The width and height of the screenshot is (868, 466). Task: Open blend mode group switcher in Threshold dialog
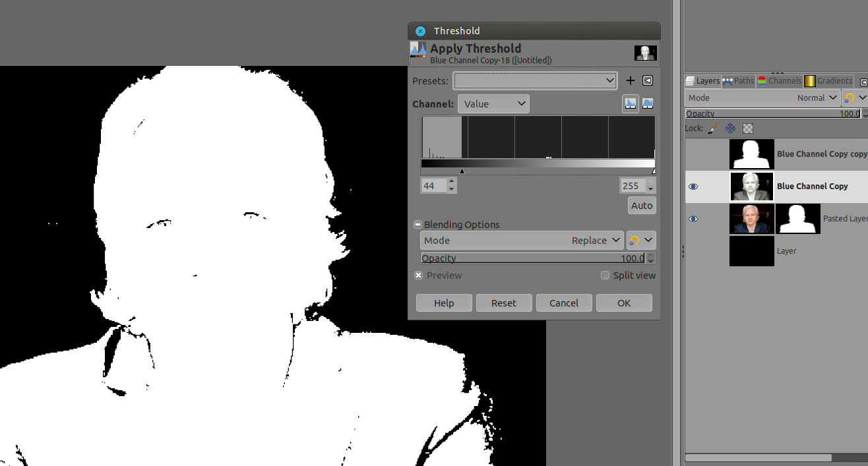coord(641,241)
